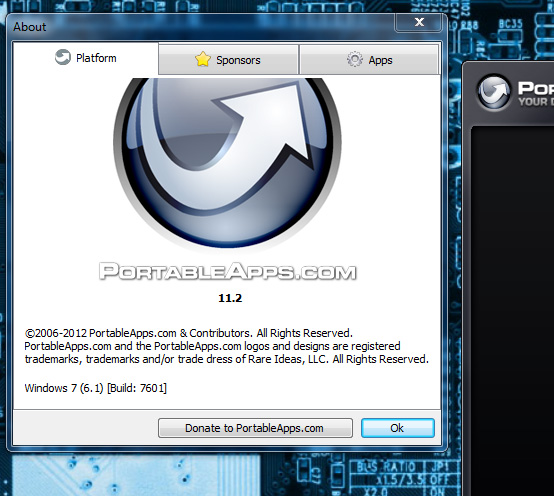Image resolution: width=554 pixels, height=496 pixels.
Task: Click the Rare Ideas, LLC trademark line
Action: [226, 359]
